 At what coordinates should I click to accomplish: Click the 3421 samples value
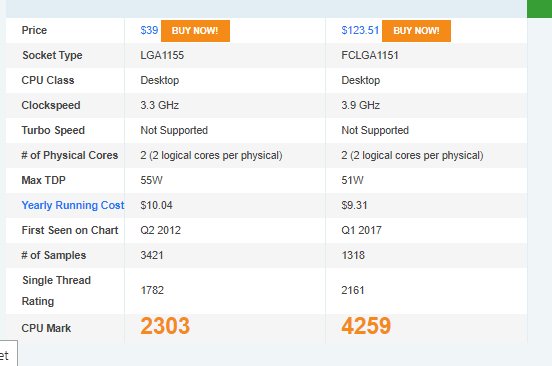point(152,255)
